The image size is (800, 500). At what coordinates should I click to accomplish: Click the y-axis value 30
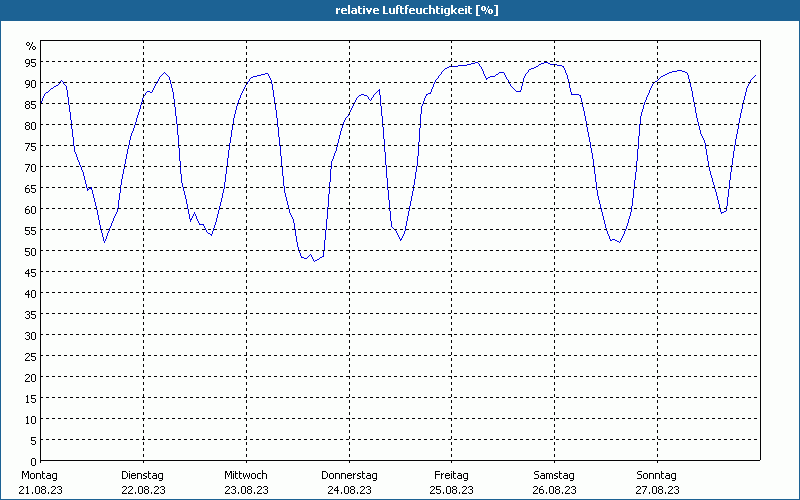(31, 335)
